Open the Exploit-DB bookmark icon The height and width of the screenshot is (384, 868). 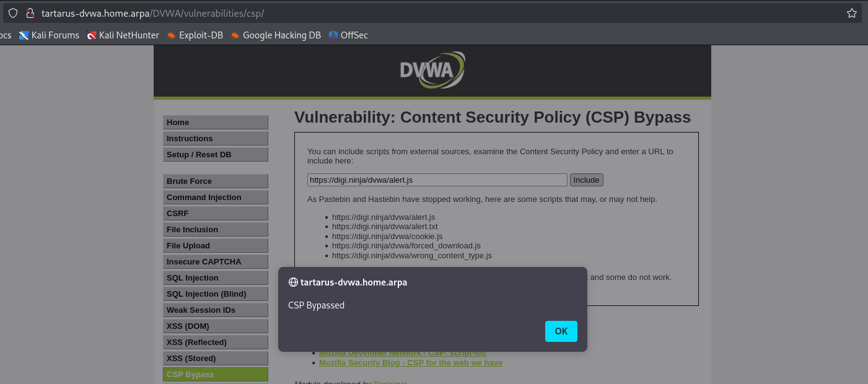tap(171, 35)
